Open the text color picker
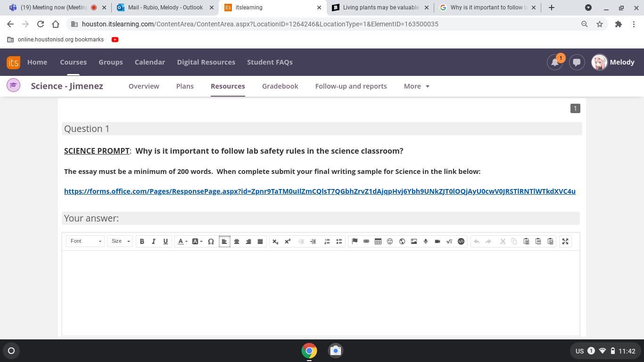This screenshot has height=362, width=644. pos(182,241)
